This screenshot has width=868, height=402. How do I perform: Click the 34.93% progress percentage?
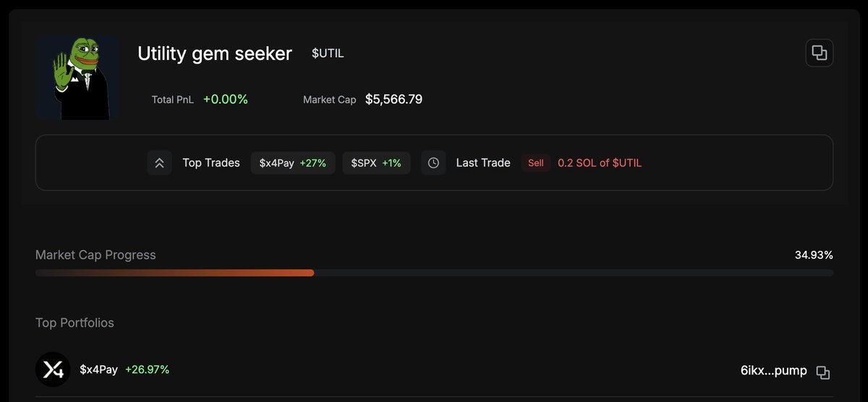click(x=813, y=255)
